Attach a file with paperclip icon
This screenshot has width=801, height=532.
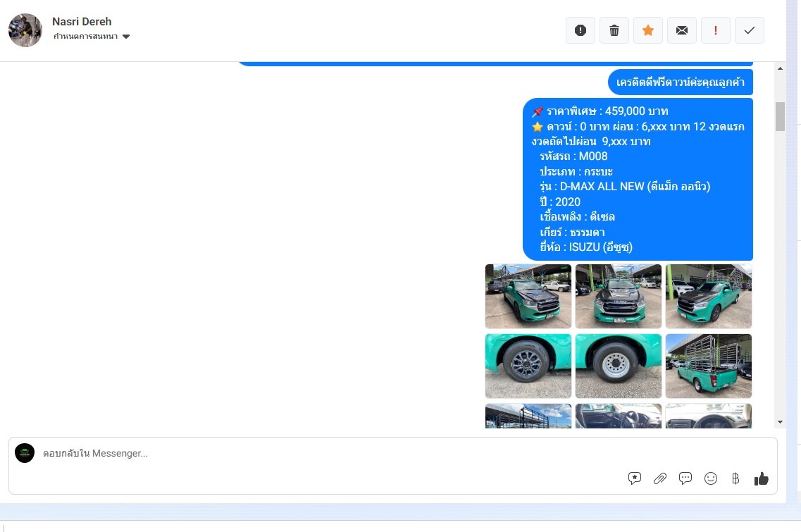point(660,478)
